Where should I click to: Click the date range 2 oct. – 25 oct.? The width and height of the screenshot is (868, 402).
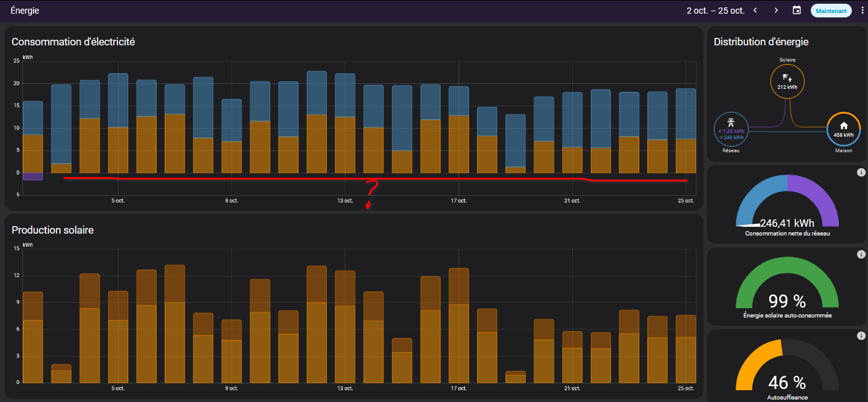coord(715,11)
